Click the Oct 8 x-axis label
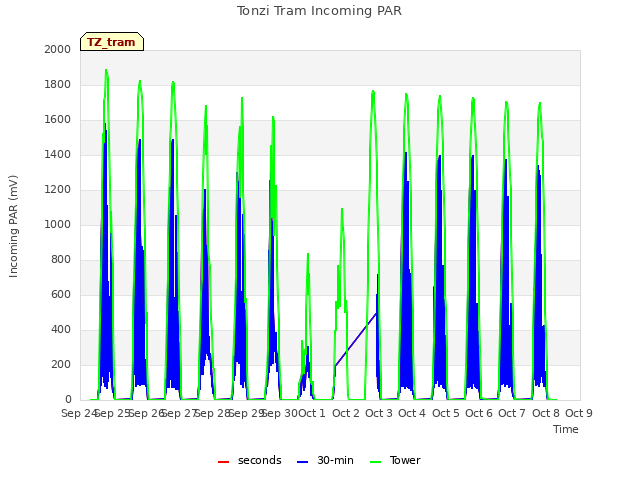 [x=546, y=413]
